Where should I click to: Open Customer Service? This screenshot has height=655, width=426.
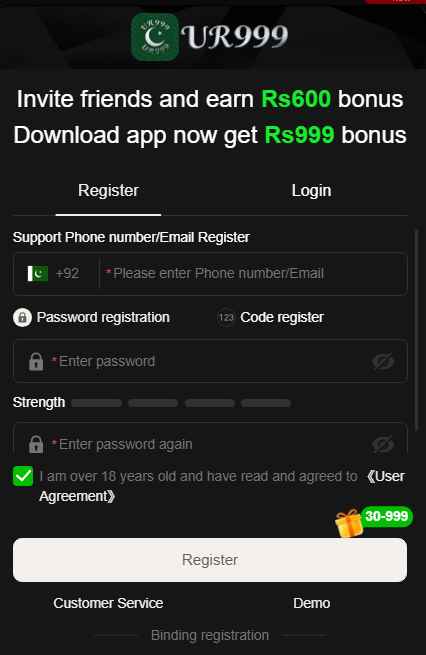pos(108,603)
